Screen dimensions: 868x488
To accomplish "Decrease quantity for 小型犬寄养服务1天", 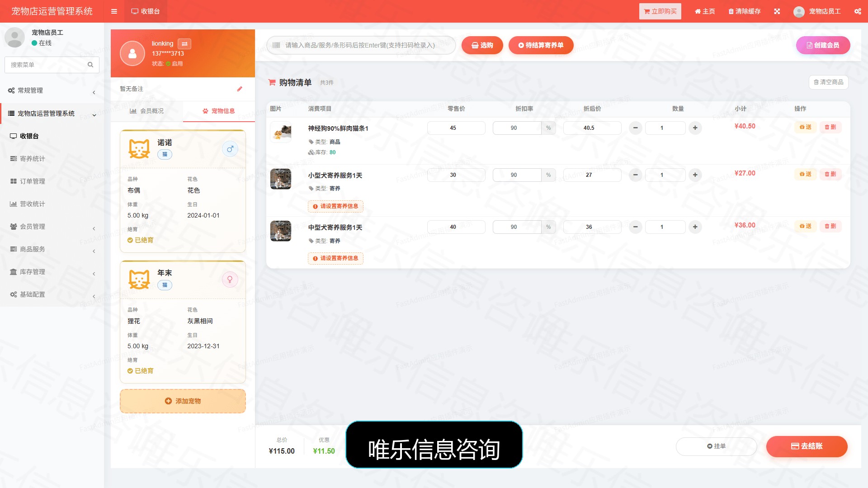I will (635, 175).
